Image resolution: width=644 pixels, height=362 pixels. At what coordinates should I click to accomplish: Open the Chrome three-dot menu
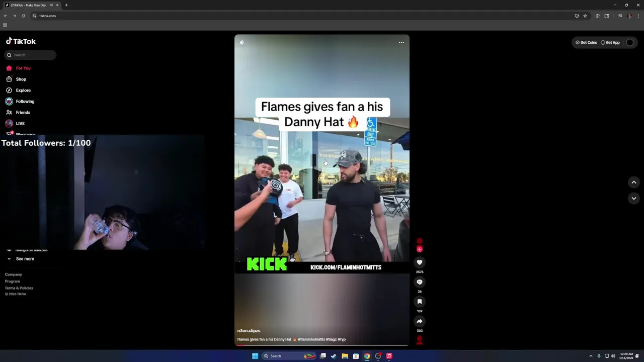click(638, 16)
